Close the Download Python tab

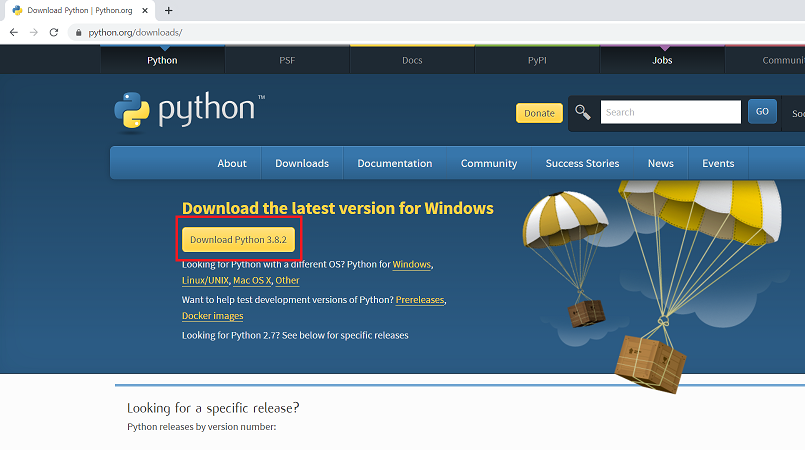(x=145, y=10)
